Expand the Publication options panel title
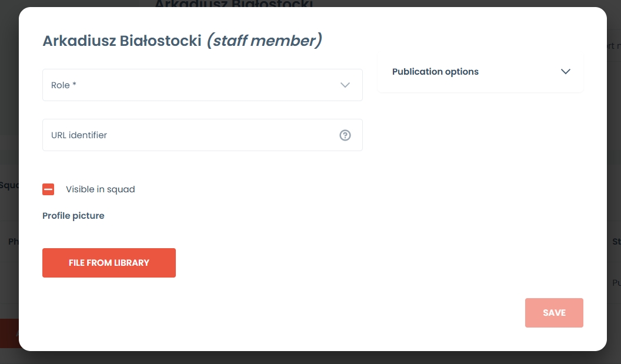Screen dimensions: 621x364 click(435, 72)
